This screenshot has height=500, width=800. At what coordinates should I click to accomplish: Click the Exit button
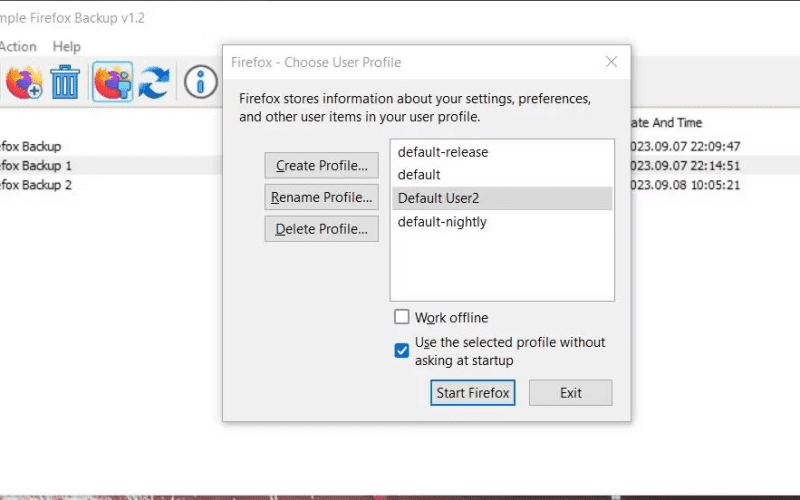[x=570, y=393]
